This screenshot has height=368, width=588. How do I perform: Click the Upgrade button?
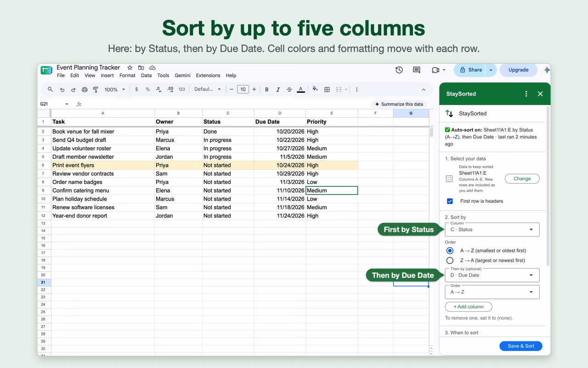pos(518,70)
